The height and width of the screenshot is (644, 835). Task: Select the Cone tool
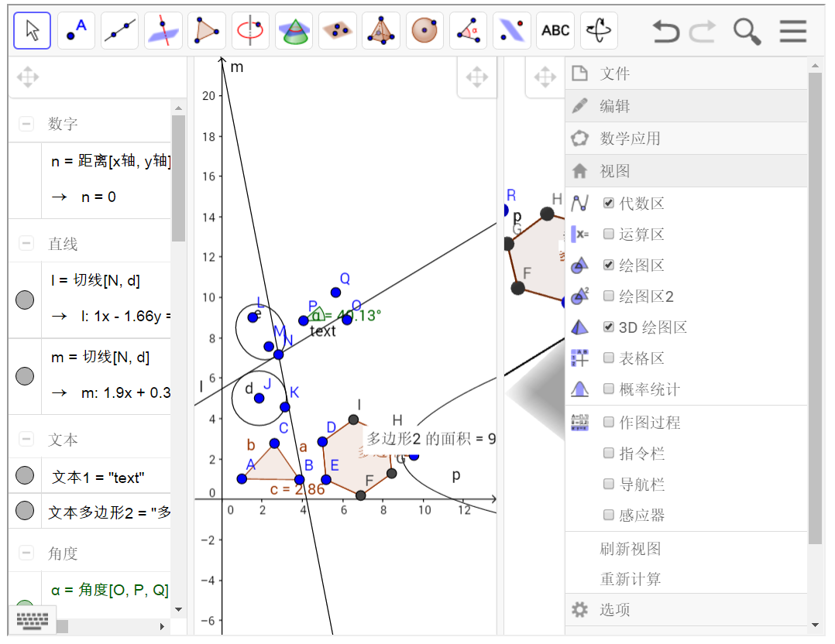coord(294,30)
